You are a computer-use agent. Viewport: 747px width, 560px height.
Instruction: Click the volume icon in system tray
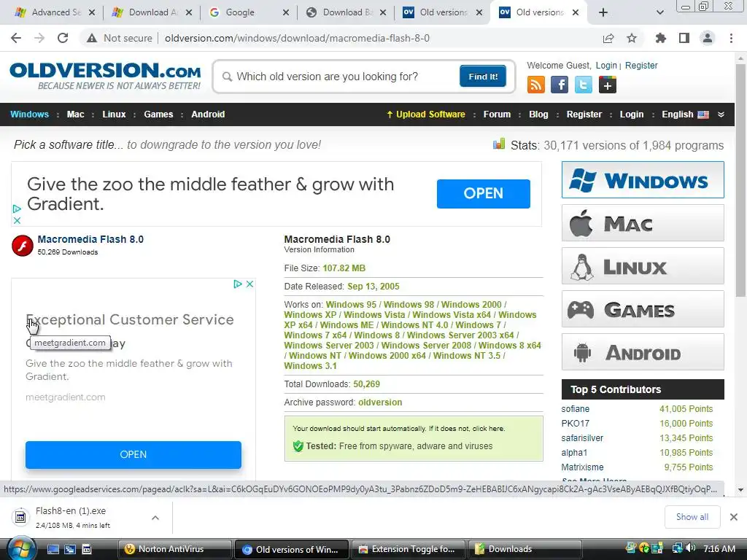point(691,548)
